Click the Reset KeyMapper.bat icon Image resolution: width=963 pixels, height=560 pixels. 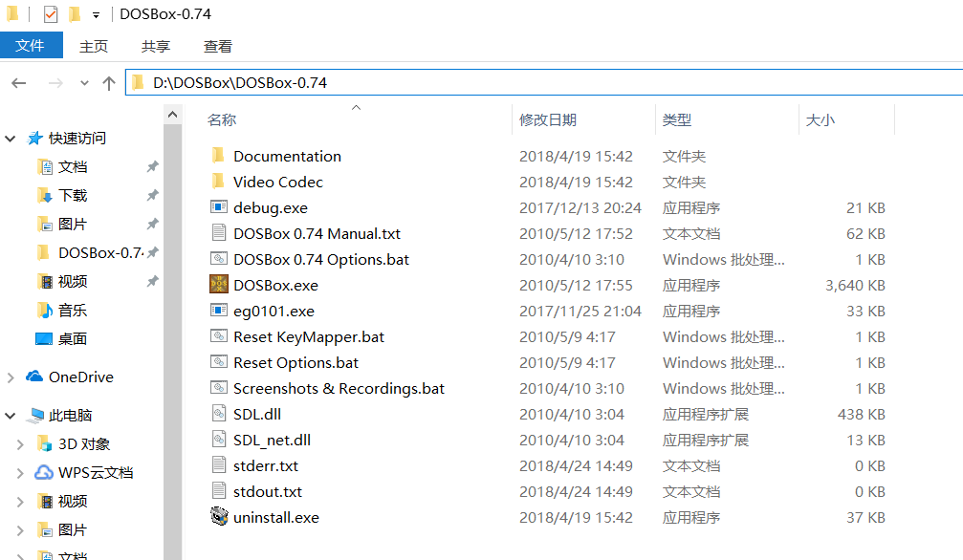point(219,335)
